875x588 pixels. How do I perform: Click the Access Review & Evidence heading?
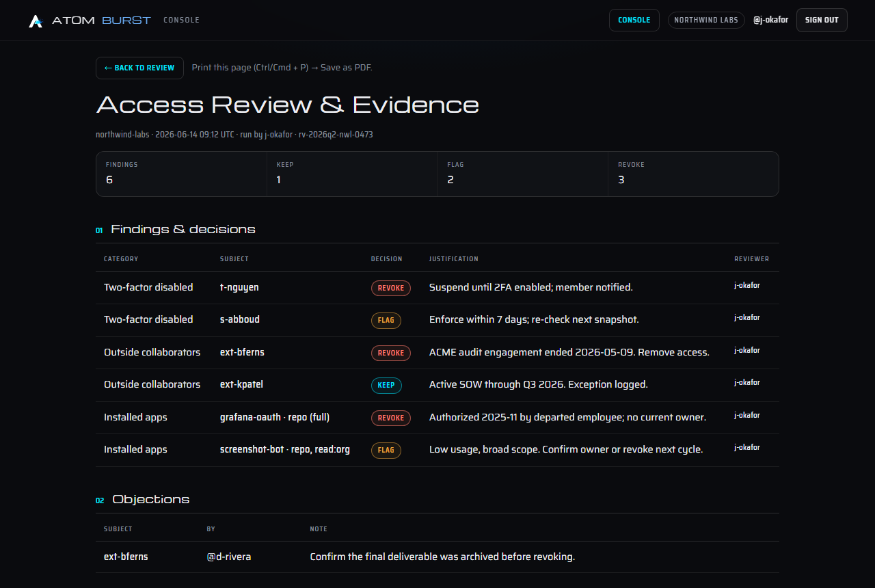[x=288, y=105]
